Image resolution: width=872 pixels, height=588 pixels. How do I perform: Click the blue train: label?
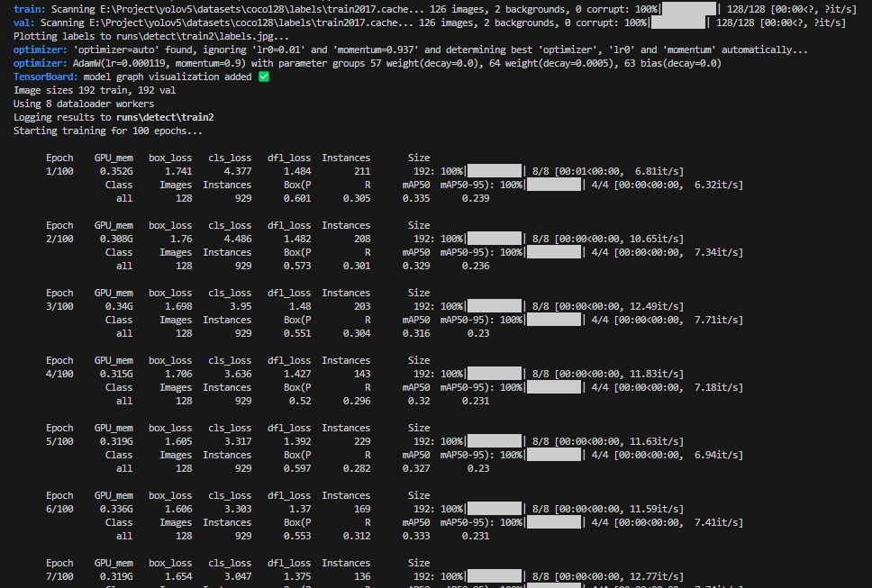(x=30, y=9)
